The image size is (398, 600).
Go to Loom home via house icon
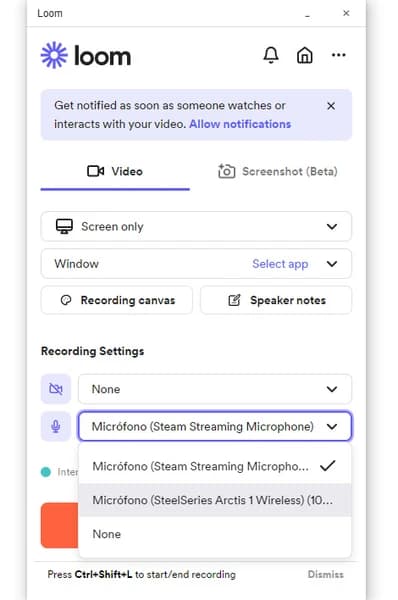[305, 55]
